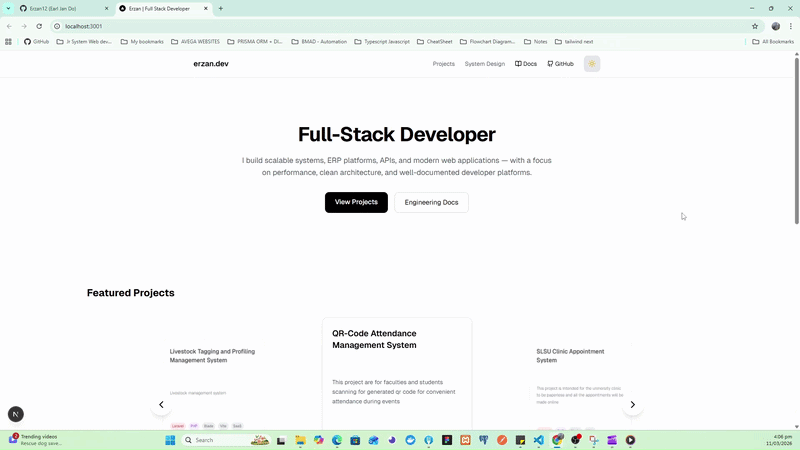800x450 pixels.
Task: View site information icon in address bar
Action: 57,26
